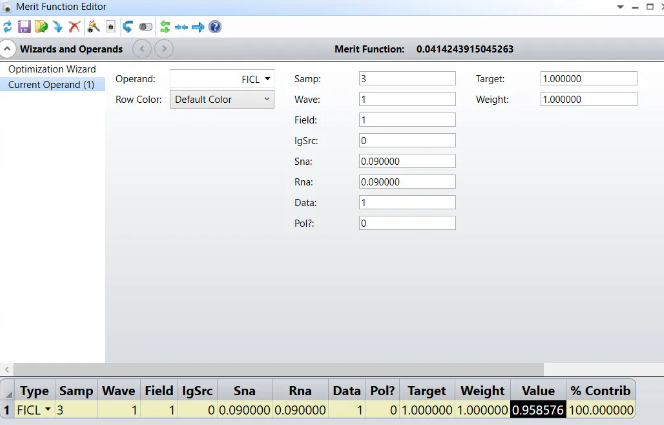Click the blue inward-pointing arrows icon
Viewport: 664px width, 425px height.
[x=181, y=27]
